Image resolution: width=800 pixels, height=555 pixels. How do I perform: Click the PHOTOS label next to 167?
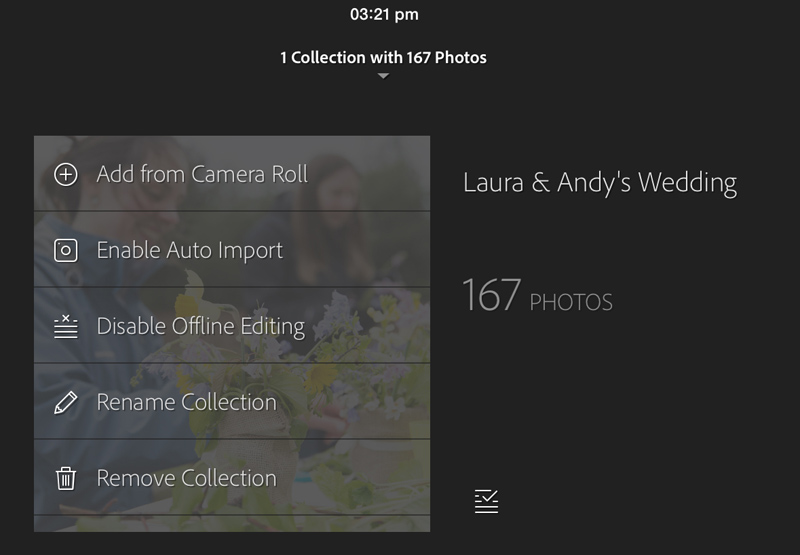pos(571,302)
